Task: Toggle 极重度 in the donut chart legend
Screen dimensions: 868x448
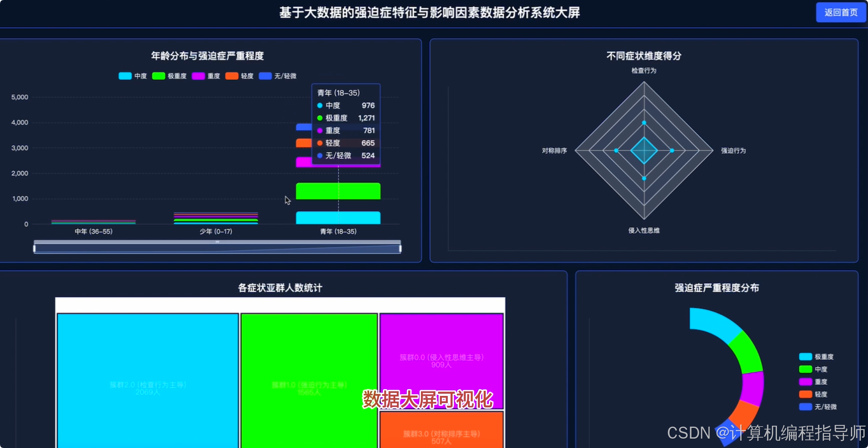Action: pyautogui.click(x=816, y=357)
